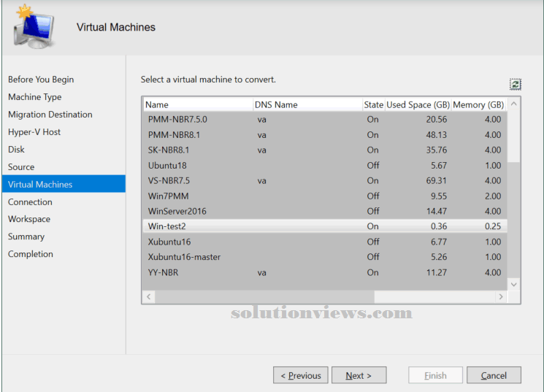Go back with the Previous button
Viewport: 544px width, 392px height.
300,375
